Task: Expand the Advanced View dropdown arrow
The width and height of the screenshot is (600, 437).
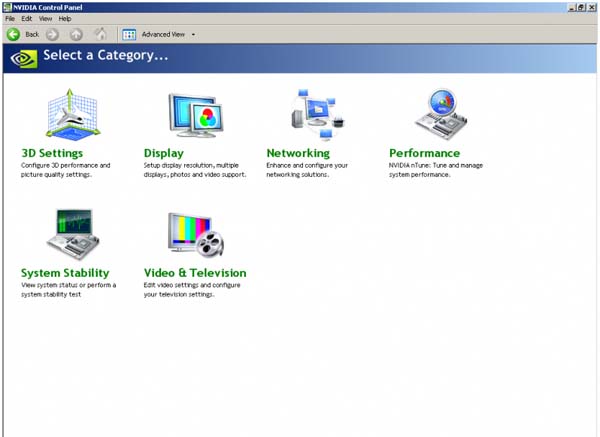Action: point(193,35)
